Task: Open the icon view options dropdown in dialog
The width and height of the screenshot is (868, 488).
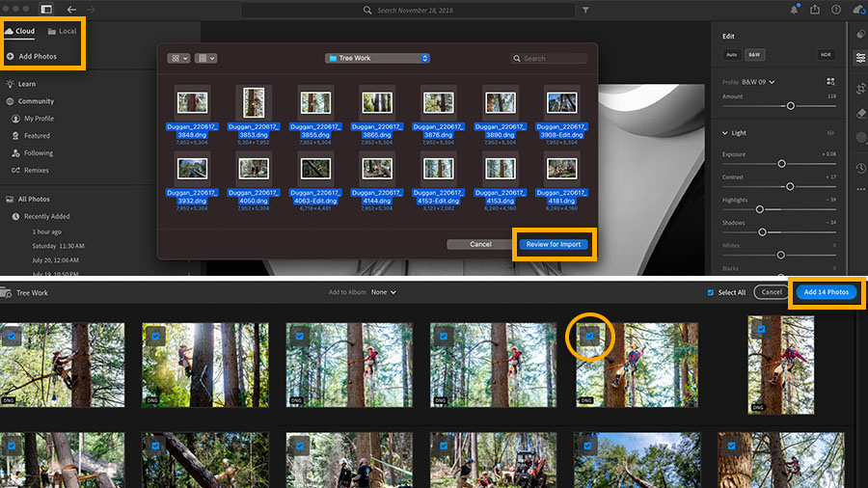Action: (178, 58)
